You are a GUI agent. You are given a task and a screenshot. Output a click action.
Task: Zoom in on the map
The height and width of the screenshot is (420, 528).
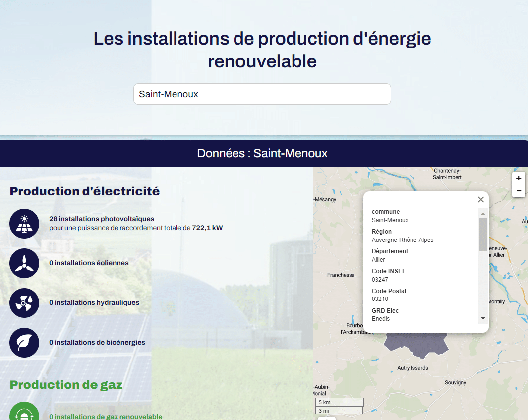point(519,178)
